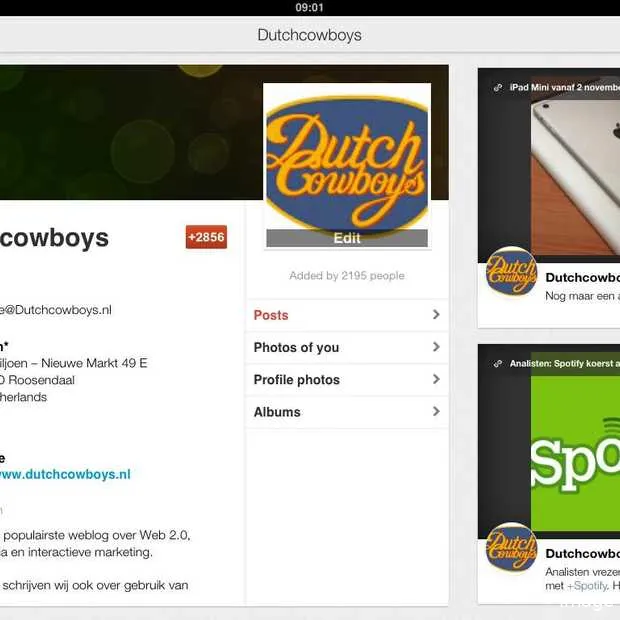The image size is (620, 620).
Task: Expand chevron beside Profile photos
Action: pos(436,380)
